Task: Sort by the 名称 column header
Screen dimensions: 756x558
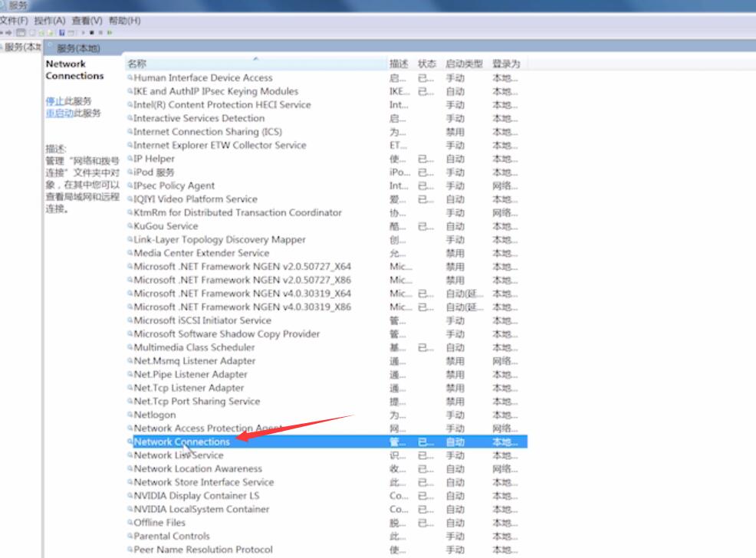Action: (255, 64)
